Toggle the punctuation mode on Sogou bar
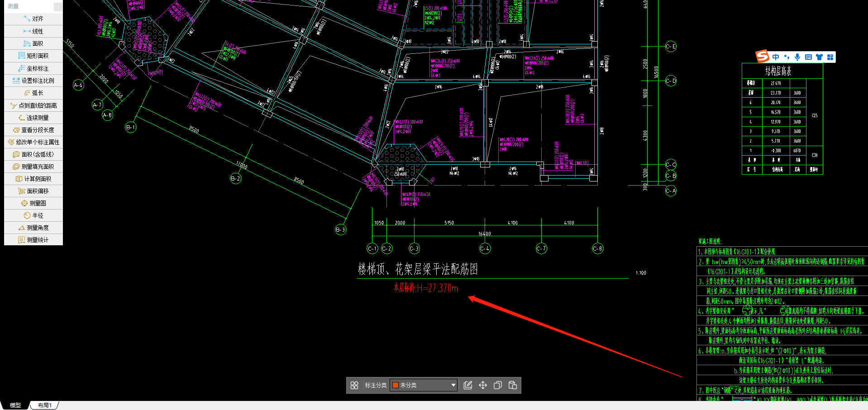The image size is (868, 410). tap(787, 57)
